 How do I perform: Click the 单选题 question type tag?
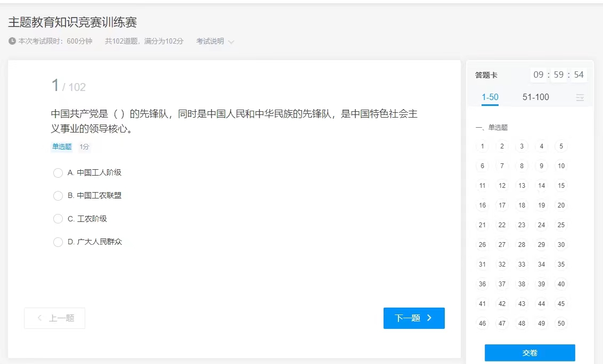pos(62,146)
